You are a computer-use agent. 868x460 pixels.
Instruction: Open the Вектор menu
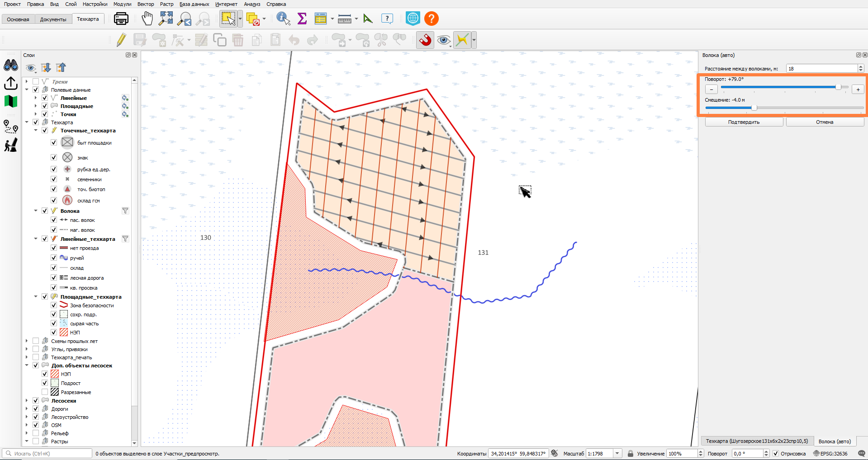pyautogui.click(x=146, y=4)
